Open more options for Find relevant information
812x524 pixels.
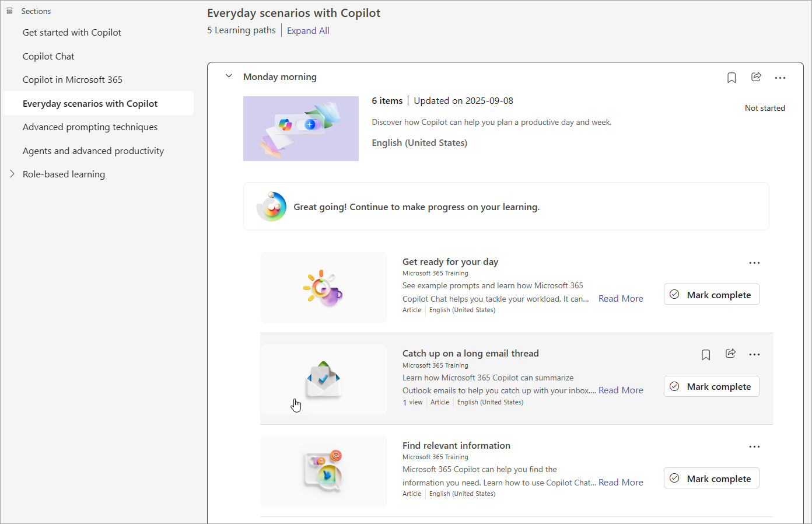pyautogui.click(x=754, y=446)
